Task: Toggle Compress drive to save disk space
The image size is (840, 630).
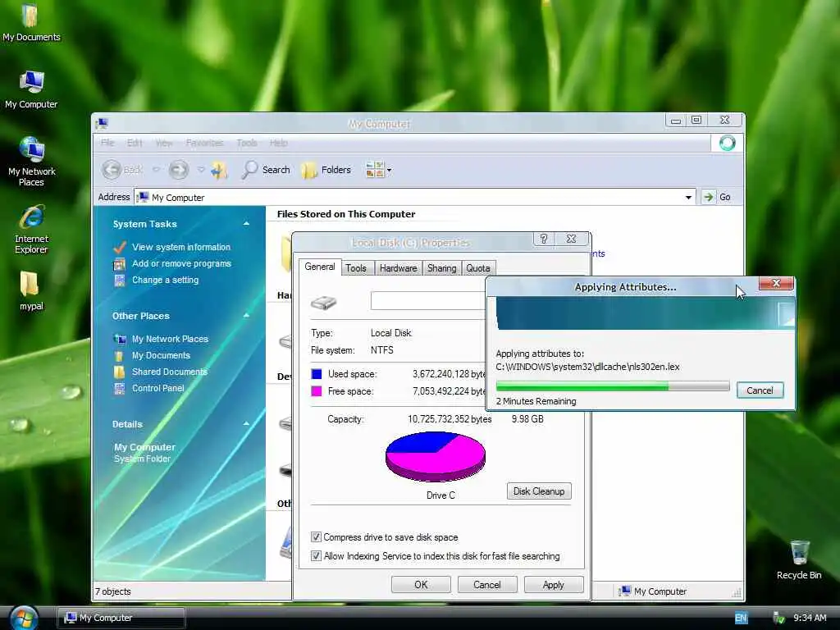Action: point(316,536)
